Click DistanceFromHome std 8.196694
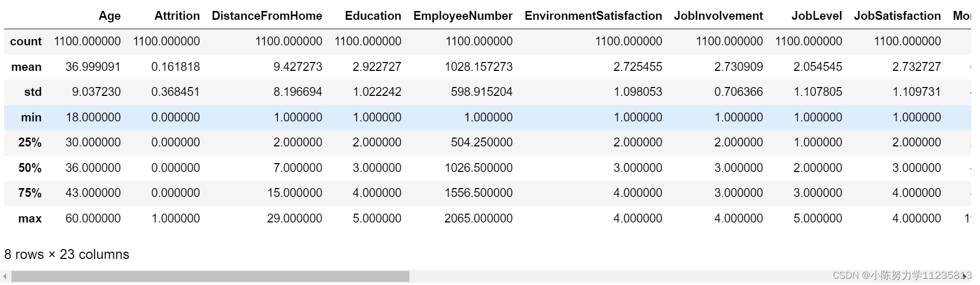980x285 pixels. click(x=298, y=92)
